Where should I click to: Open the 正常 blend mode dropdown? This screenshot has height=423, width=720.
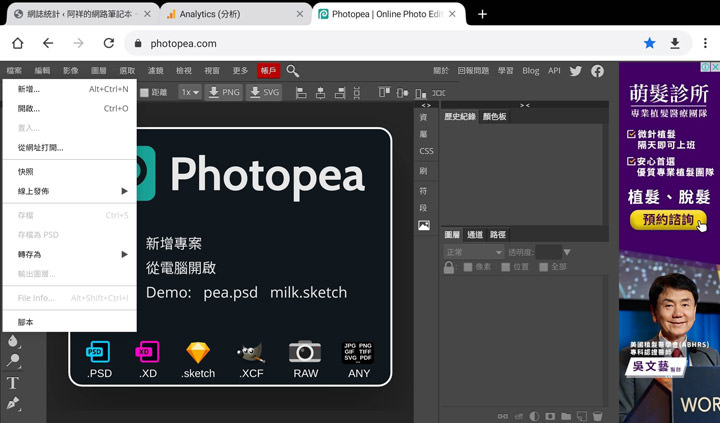click(473, 252)
